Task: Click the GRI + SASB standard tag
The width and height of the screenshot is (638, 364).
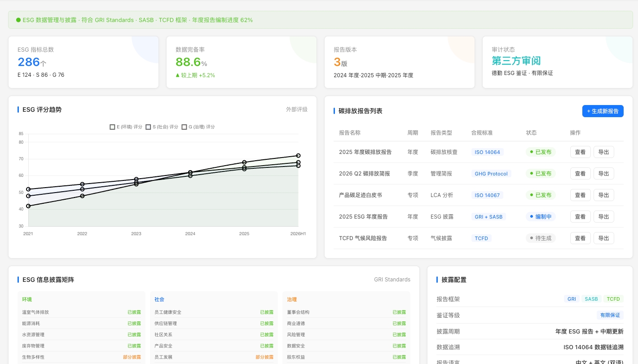Action: (488, 217)
